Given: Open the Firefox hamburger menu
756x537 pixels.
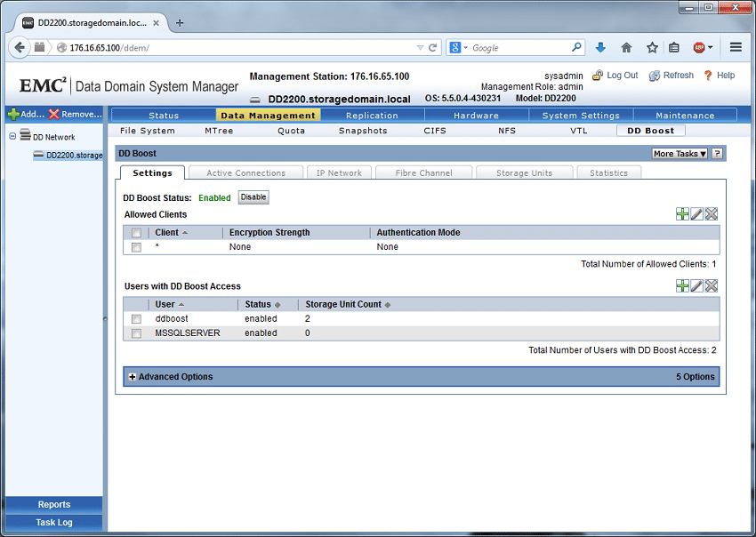Looking at the screenshot, I should click(736, 47).
